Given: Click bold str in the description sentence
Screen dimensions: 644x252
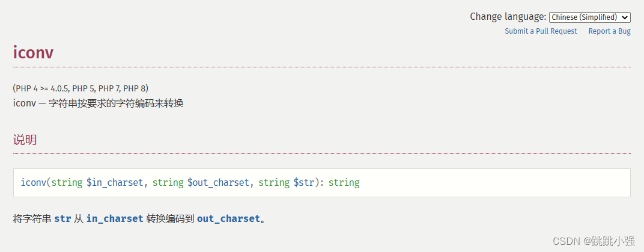Looking at the screenshot, I should tap(62, 219).
